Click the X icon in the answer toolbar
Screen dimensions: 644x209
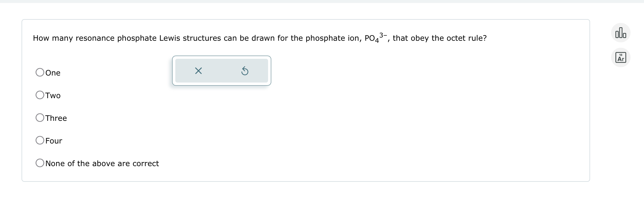pyautogui.click(x=198, y=71)
